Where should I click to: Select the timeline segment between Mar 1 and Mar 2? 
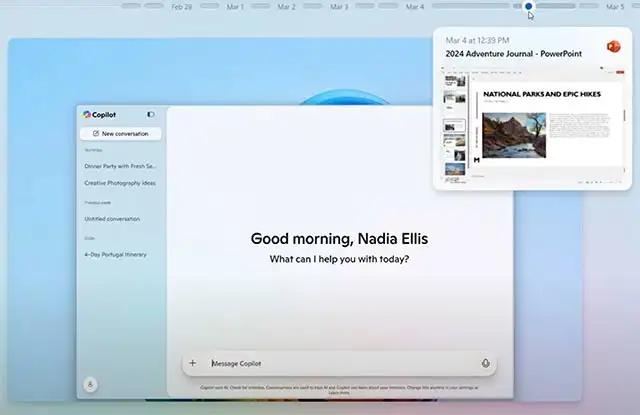click(x=260, y=6)
